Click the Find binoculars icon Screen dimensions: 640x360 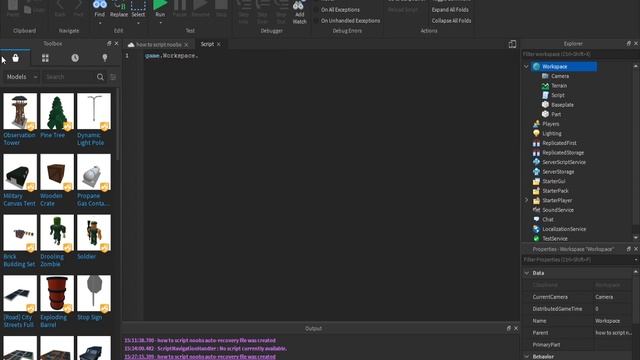tap(100, 5)
